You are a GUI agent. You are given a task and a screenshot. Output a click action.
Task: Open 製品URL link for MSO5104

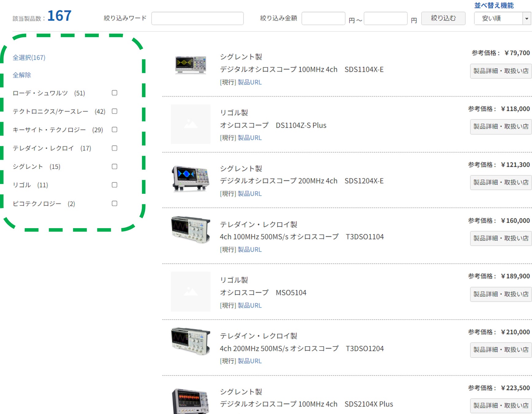coord(250,305)
